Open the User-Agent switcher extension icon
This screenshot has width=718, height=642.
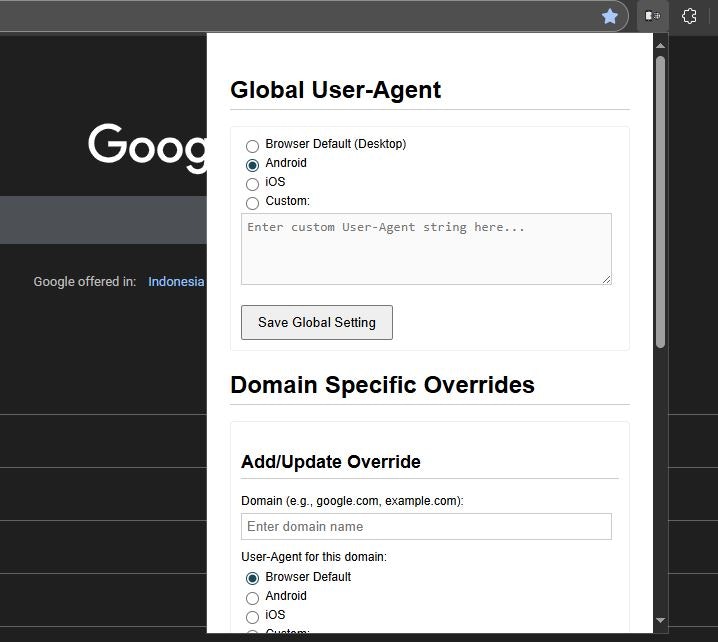click(x=653, y=16)
